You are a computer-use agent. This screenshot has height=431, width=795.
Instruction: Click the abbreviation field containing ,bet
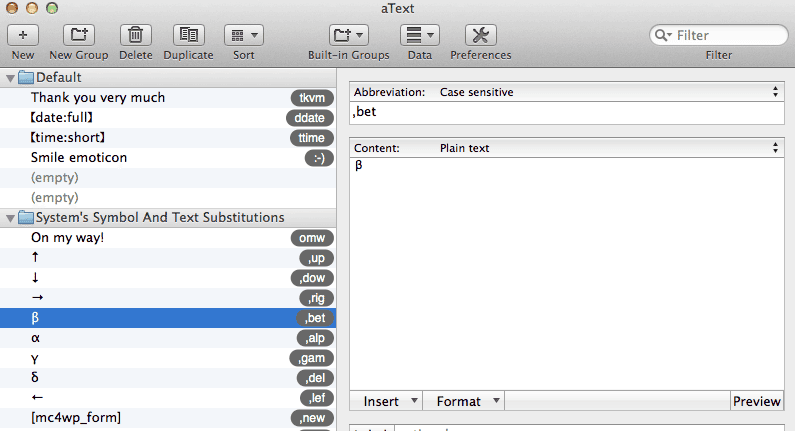click(567, 113)
